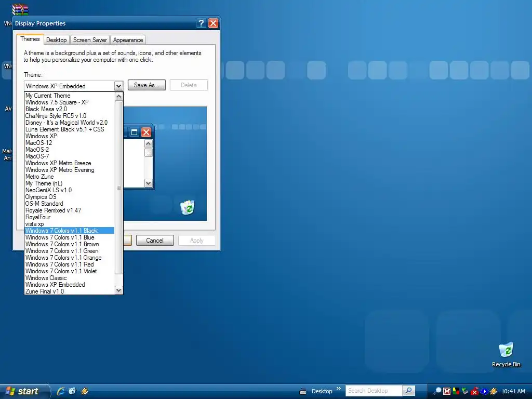This screenshot has width=532, height=399.
Task: Click the blue eye tray icon
Action: pyautogui.click(x=484, y=391)
